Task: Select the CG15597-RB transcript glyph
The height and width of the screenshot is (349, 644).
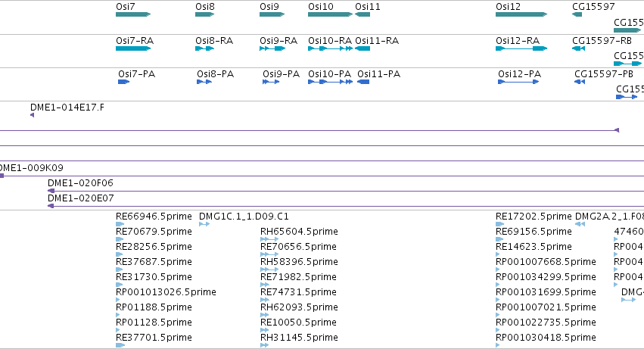Action: coord(578,48)
